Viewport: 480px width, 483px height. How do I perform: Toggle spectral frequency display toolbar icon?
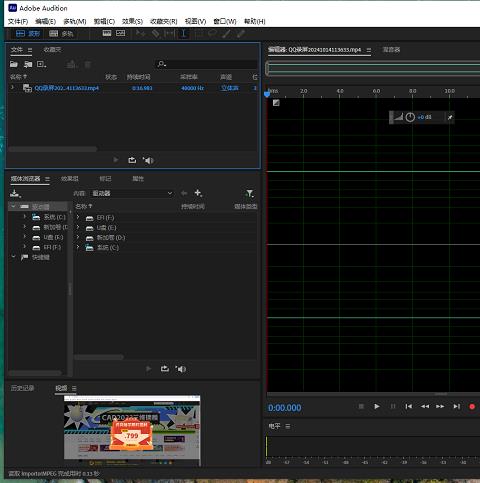point(107,33)
